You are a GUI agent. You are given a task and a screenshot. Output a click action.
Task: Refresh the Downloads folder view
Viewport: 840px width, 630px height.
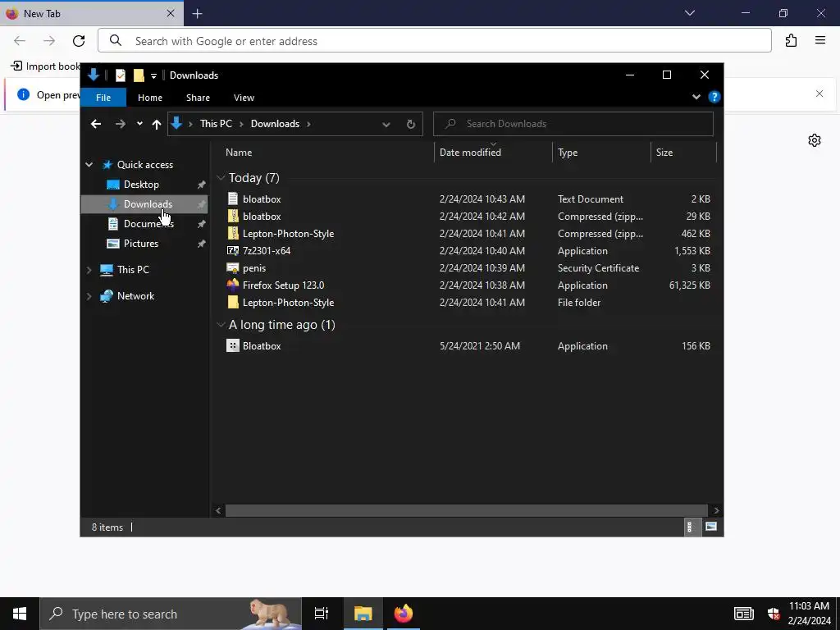point(411,124)
